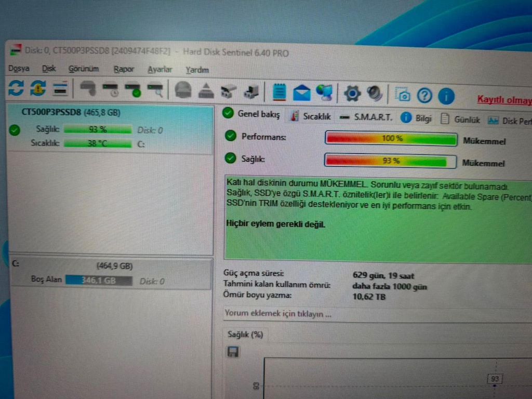The height and width of the screenshot is (399, 532).
Task: Click the '10,62 TB' lifetime writes value
Action: [369, 297]
